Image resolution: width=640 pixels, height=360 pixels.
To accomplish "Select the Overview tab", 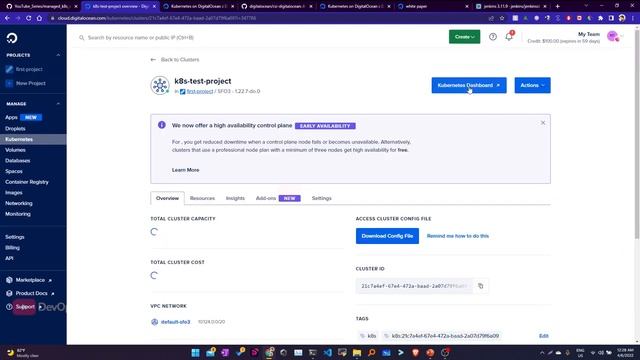I will click(x=167, y=198).
